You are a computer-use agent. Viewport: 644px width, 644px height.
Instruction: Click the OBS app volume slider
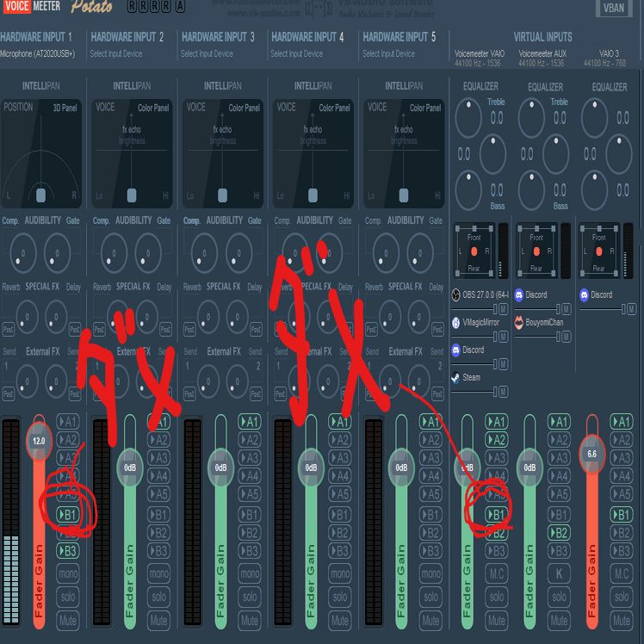click(x=474, y=309)
